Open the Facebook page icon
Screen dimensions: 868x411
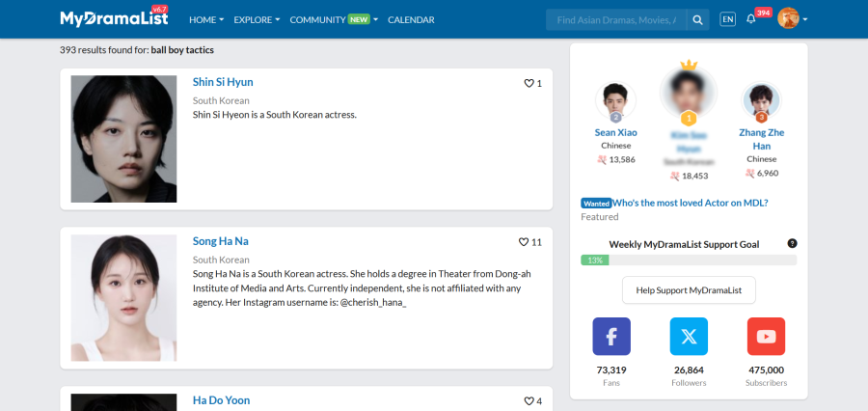pyautogui.click(x=611, y=336)
